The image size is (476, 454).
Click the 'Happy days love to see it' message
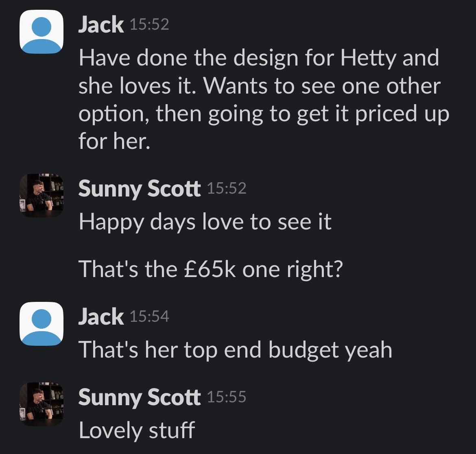click(205, 222)
